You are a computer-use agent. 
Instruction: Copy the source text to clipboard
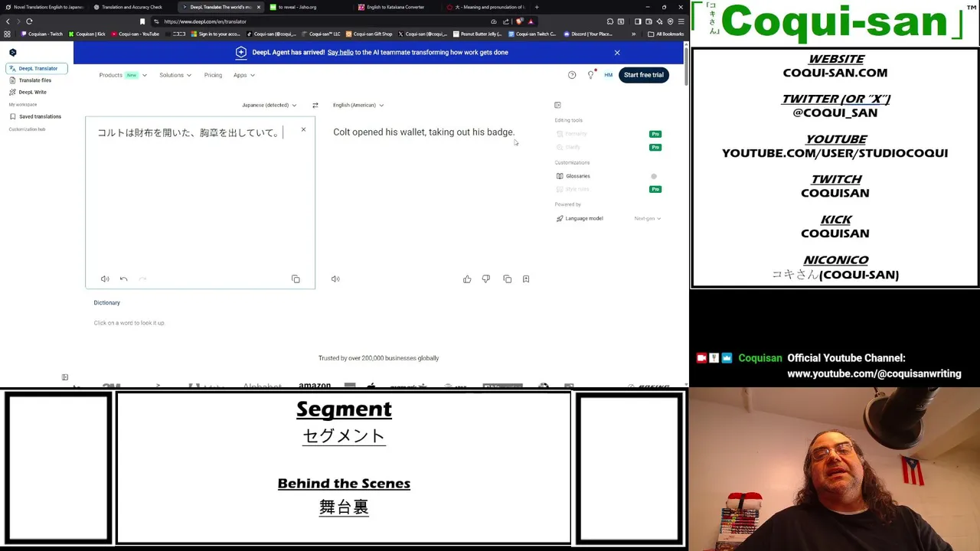[x=296, y=279]
